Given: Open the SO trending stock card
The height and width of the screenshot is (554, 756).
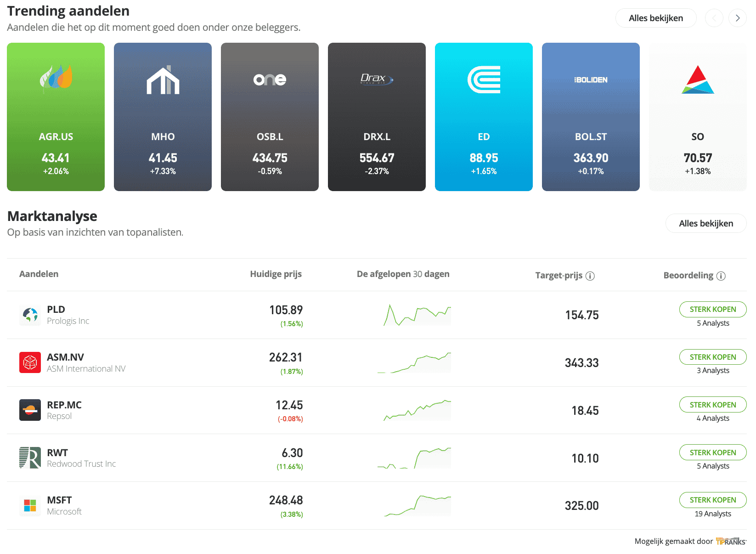Looking at the screenshot, I should (698, 117).
